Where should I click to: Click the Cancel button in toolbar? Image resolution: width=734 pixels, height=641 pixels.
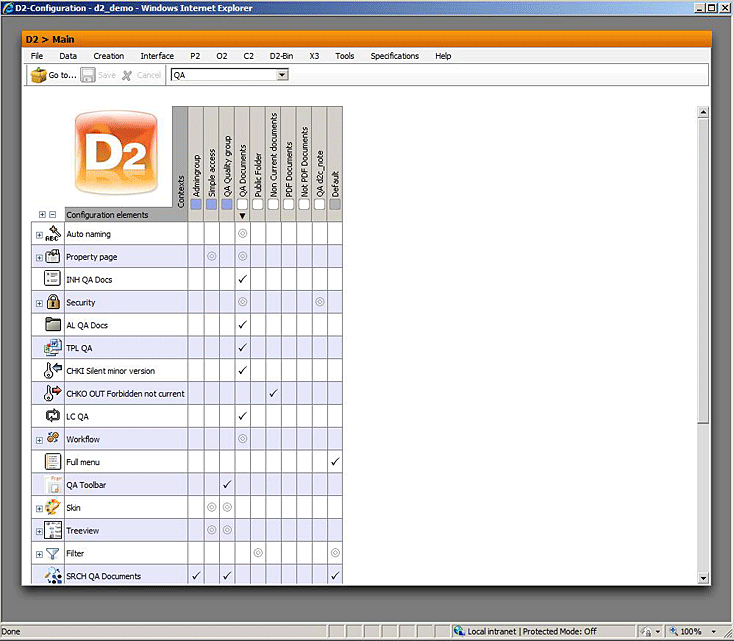click(x=141, y=75)
